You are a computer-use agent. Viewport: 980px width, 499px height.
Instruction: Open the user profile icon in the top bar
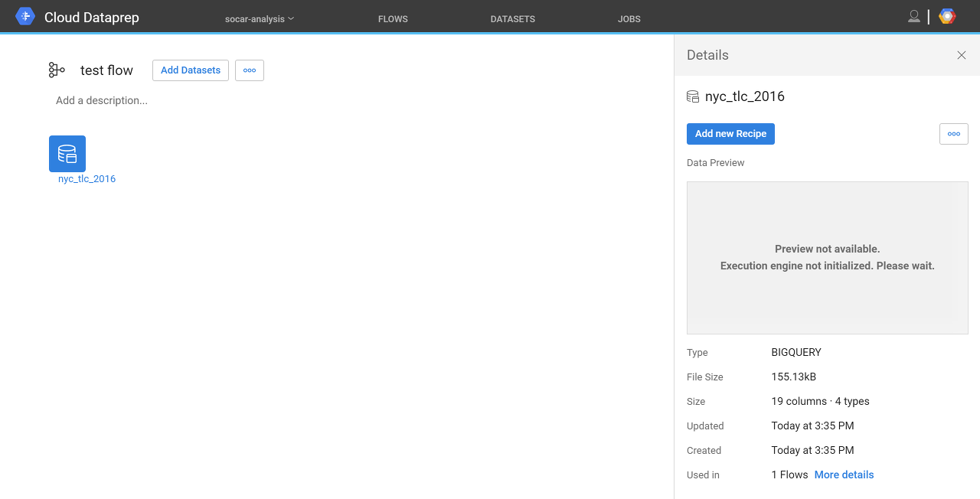click(x=913, y=15)
